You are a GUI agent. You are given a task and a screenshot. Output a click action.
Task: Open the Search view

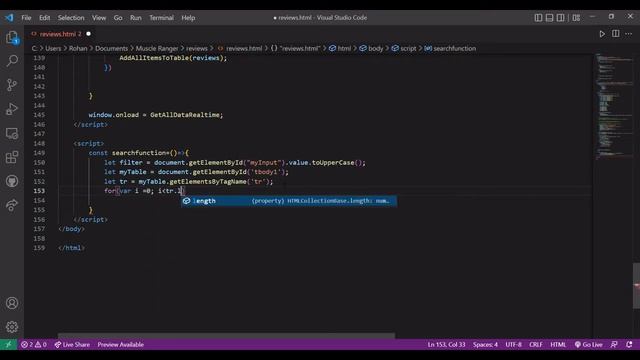point(12,61)
